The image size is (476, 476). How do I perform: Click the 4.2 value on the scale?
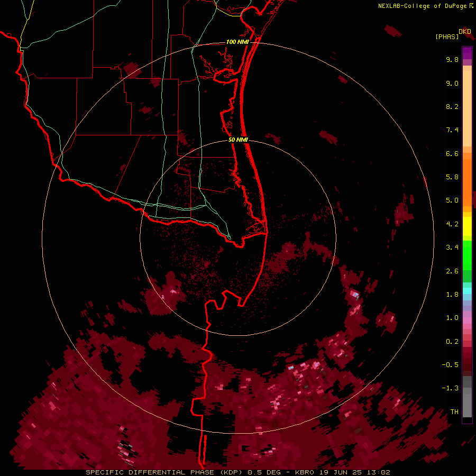(x=452, y=224)
